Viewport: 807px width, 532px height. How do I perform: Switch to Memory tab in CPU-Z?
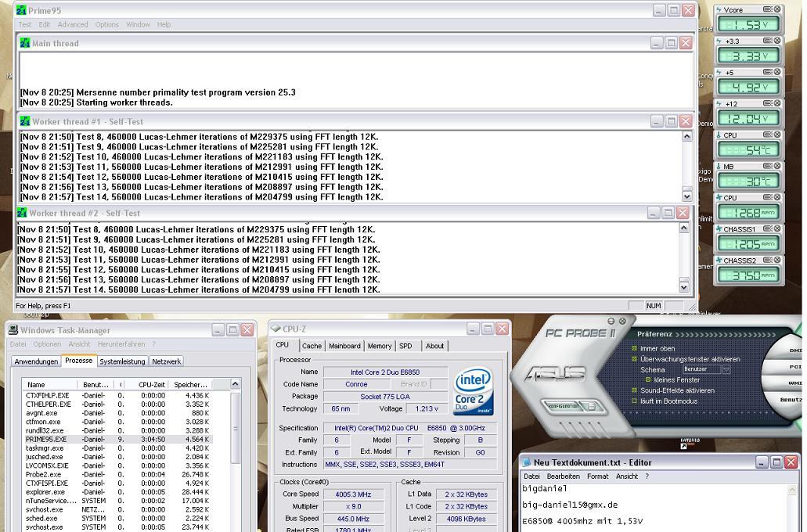(380, 346)
